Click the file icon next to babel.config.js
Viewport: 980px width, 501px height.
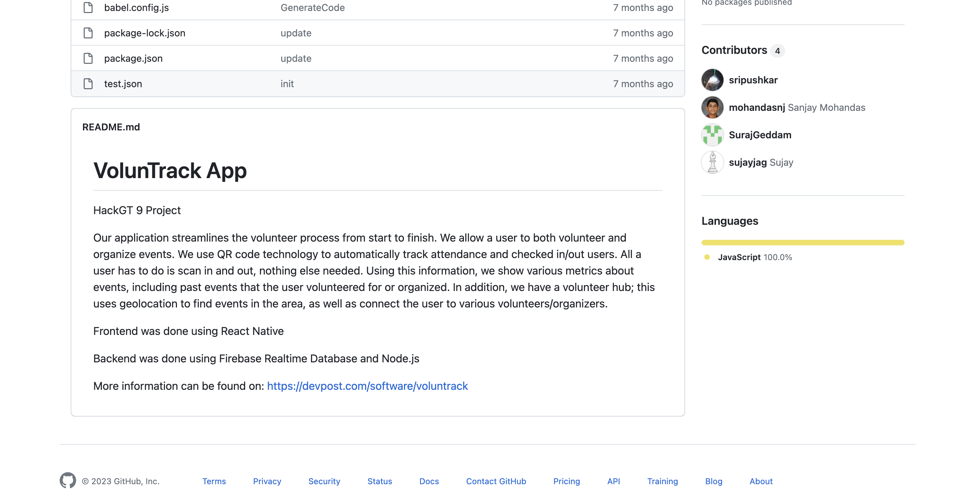pos(88,8)
